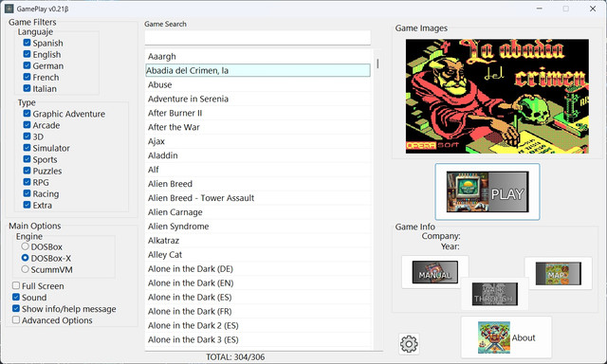Select Alien Syndrome

[258, 227]
